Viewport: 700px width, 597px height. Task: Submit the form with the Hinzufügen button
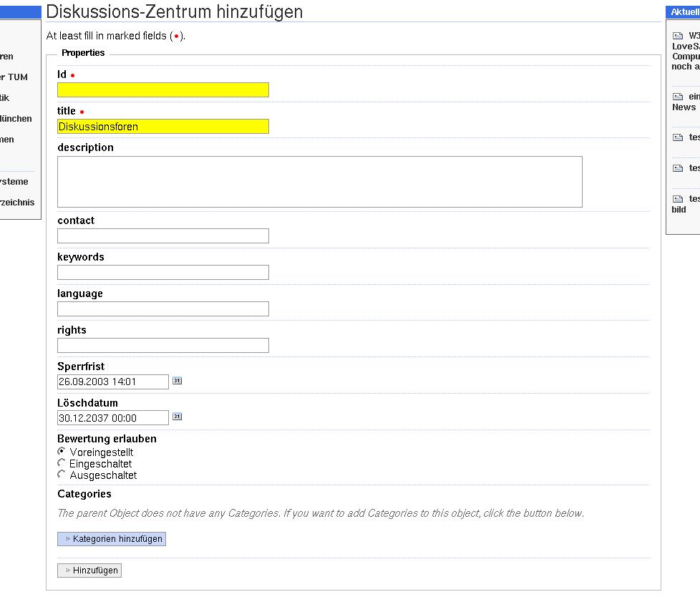[x=89, y=571]
